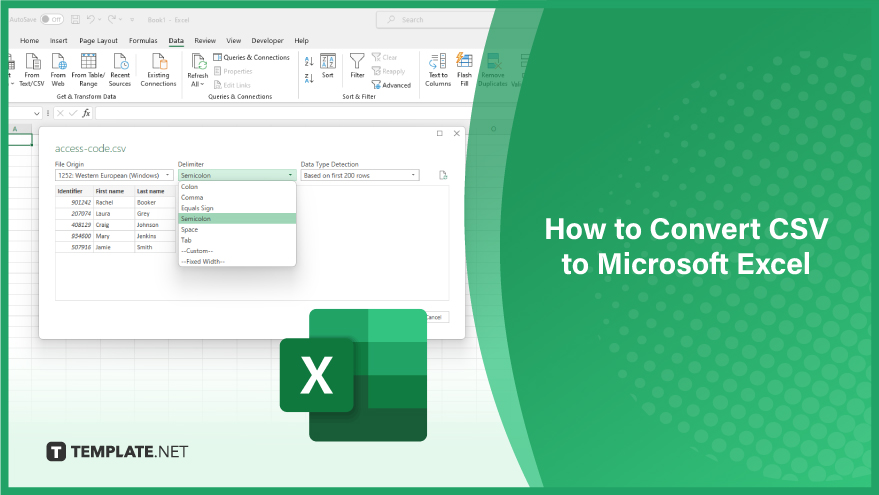Open the Help tab
This screenshot has width=879, height=495.
point(302,41)
